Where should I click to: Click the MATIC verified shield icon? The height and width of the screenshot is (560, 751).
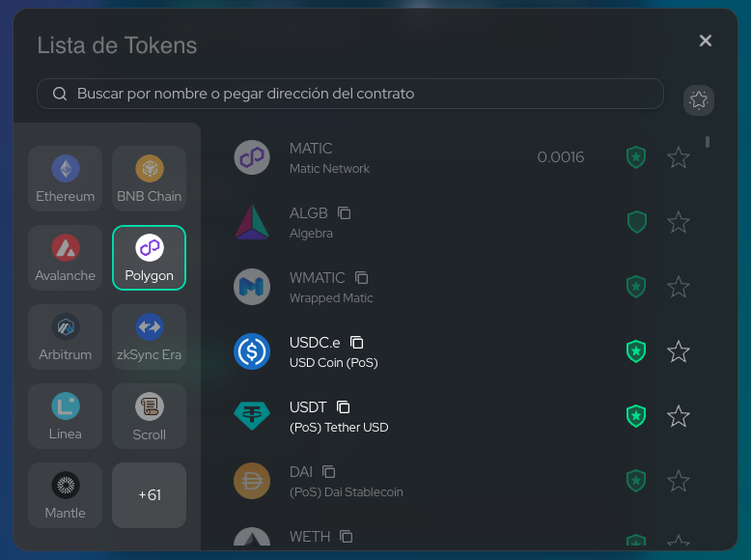tap(635, 157)
